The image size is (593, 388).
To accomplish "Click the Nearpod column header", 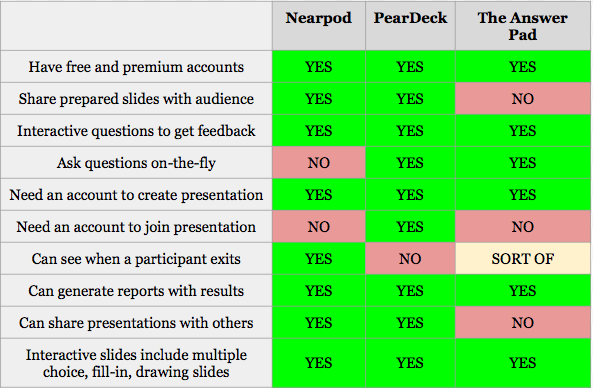I will tap(318, 26).
